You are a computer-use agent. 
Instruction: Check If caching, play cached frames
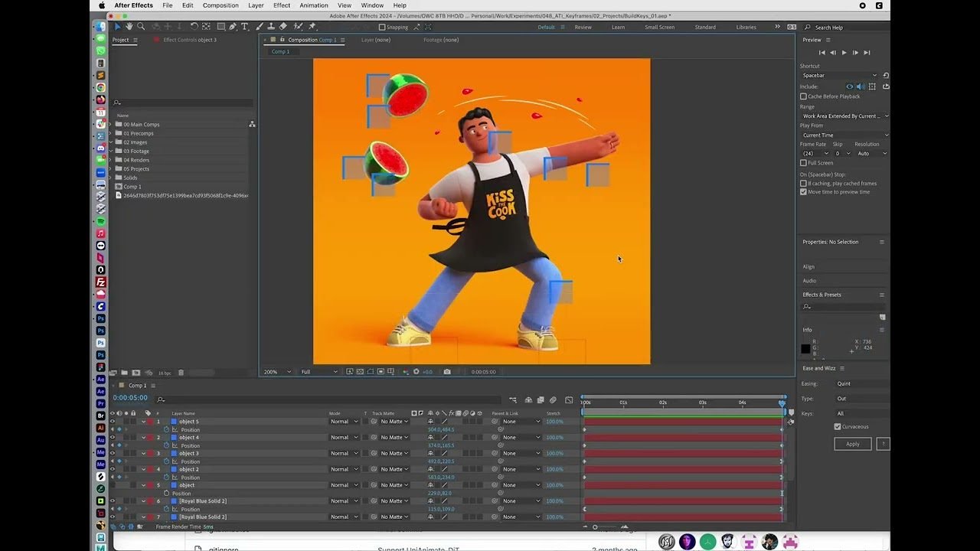tap(803, 183)
